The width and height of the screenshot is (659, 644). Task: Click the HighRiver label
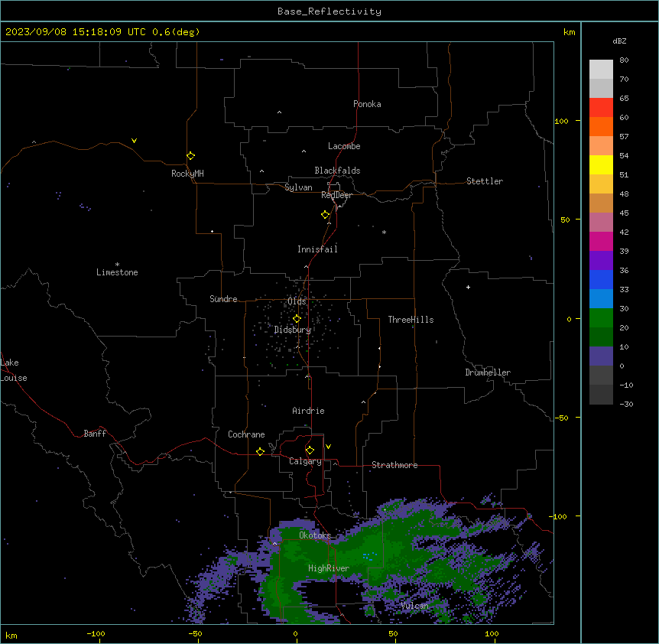[329, 568]
